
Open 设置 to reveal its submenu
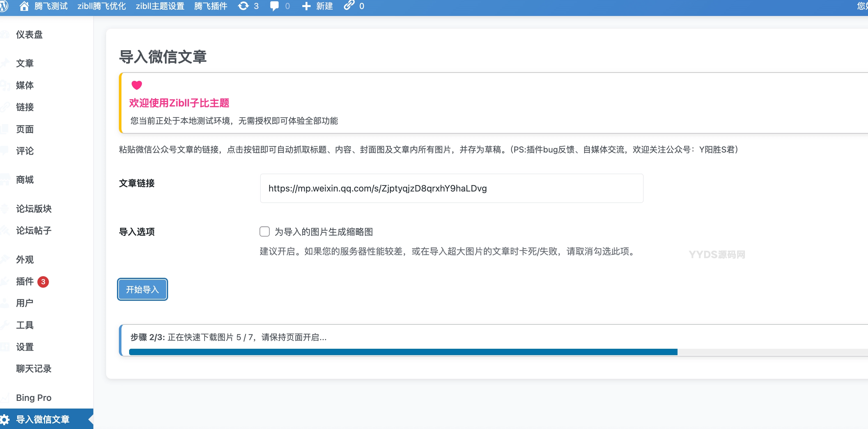25,347
